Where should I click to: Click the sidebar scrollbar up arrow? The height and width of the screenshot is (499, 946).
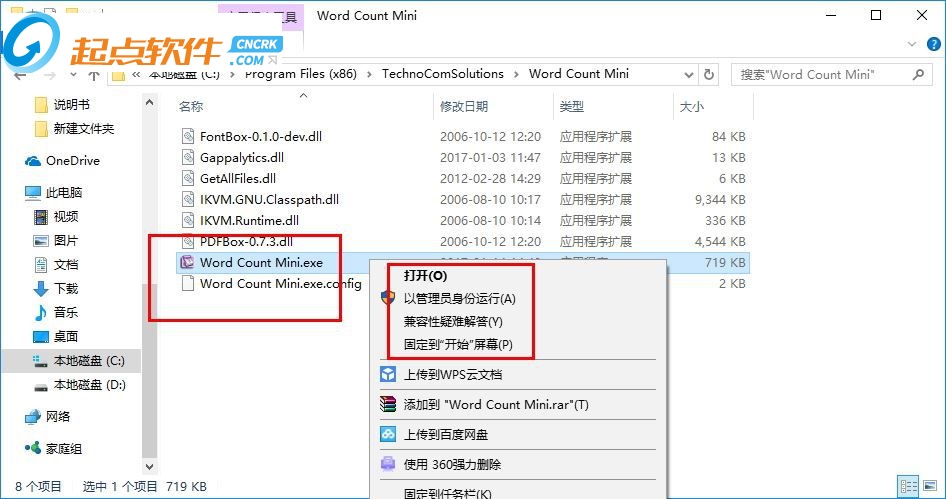(x=150, y=103)
